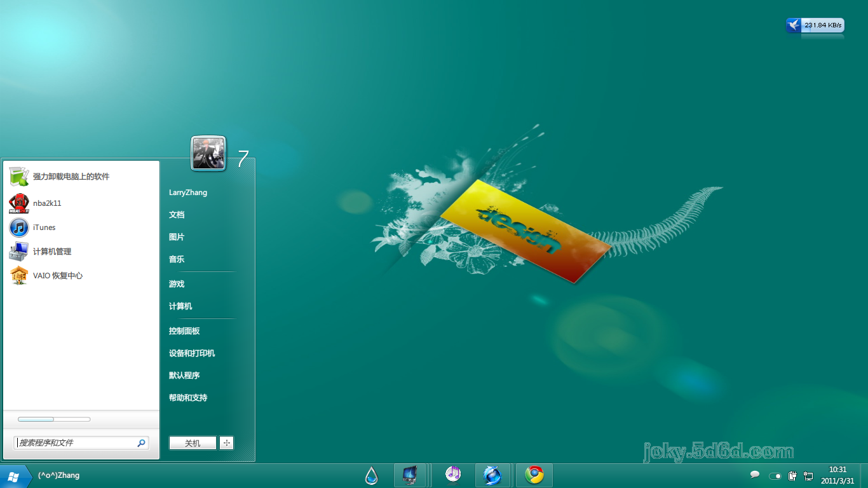Open 游戏 in the Start menu
The image size is (868, 488).
[177, 284]
